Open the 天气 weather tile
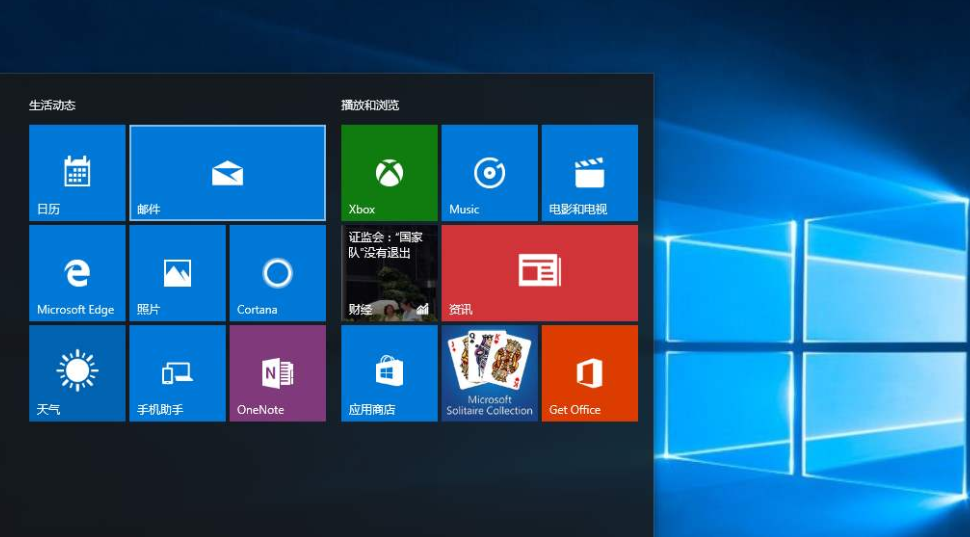Viewport: 970px width, 537px height. point(77,372)
